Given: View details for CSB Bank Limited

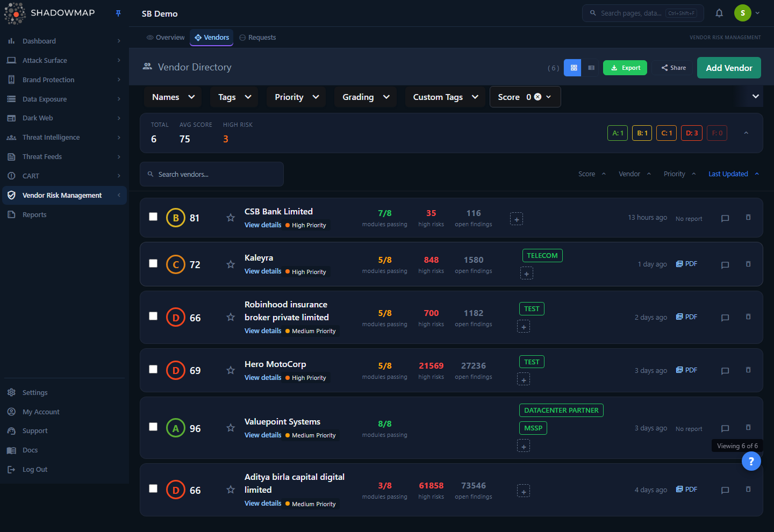Looking at the screenshot, I should pyautogui.click(x=263, y=225).
